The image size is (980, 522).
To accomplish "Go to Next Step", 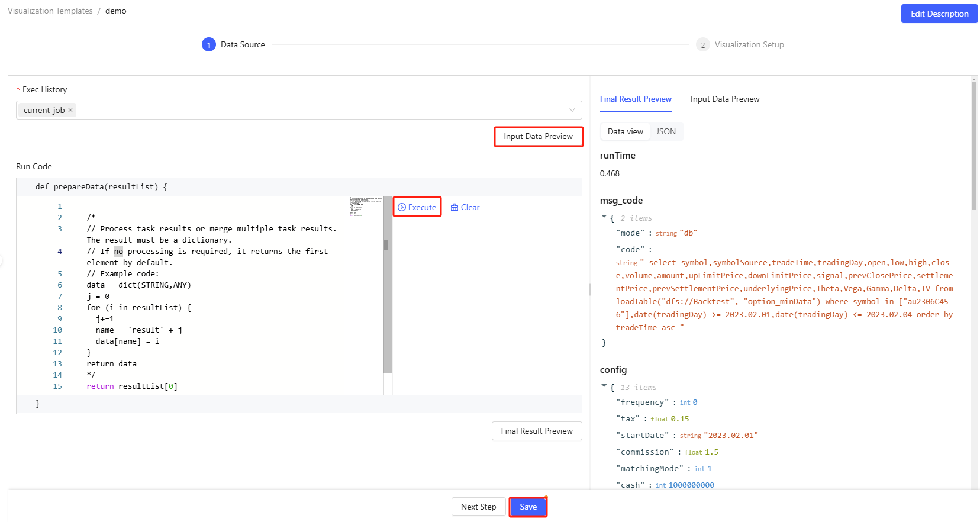I will click(478, 507).
